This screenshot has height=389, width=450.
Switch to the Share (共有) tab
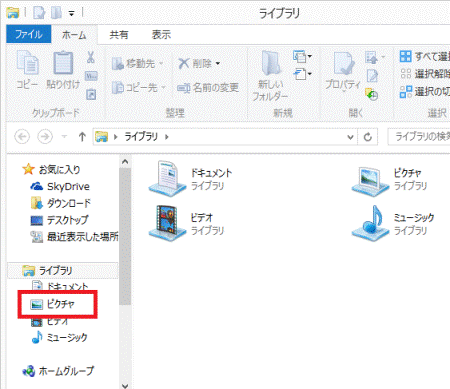point(119,34)
